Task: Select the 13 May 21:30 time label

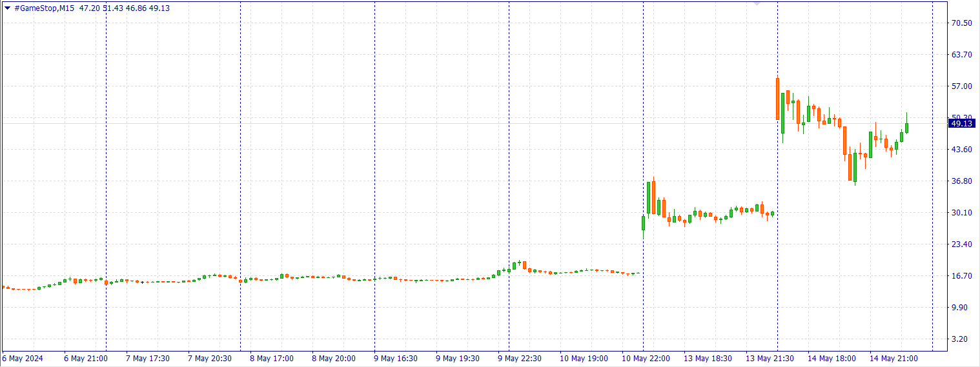Action: coord(770,359)
